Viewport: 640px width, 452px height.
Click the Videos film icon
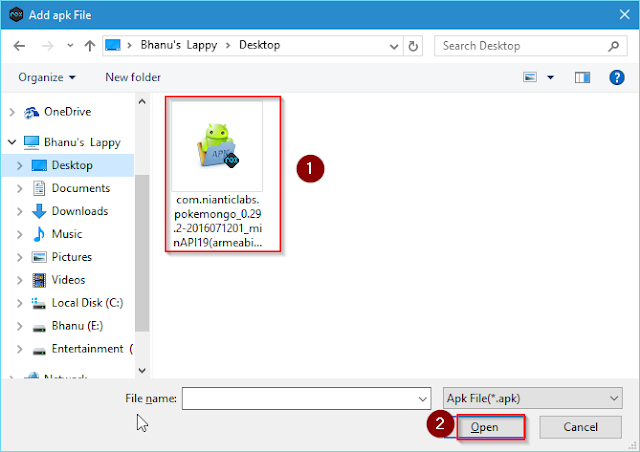pyautogui.click(x=39, y=280)
